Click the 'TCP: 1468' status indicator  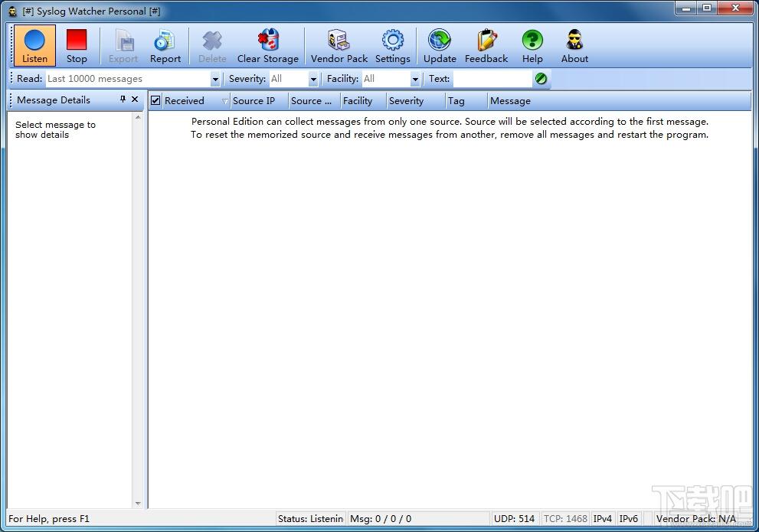tap(565, 518)
